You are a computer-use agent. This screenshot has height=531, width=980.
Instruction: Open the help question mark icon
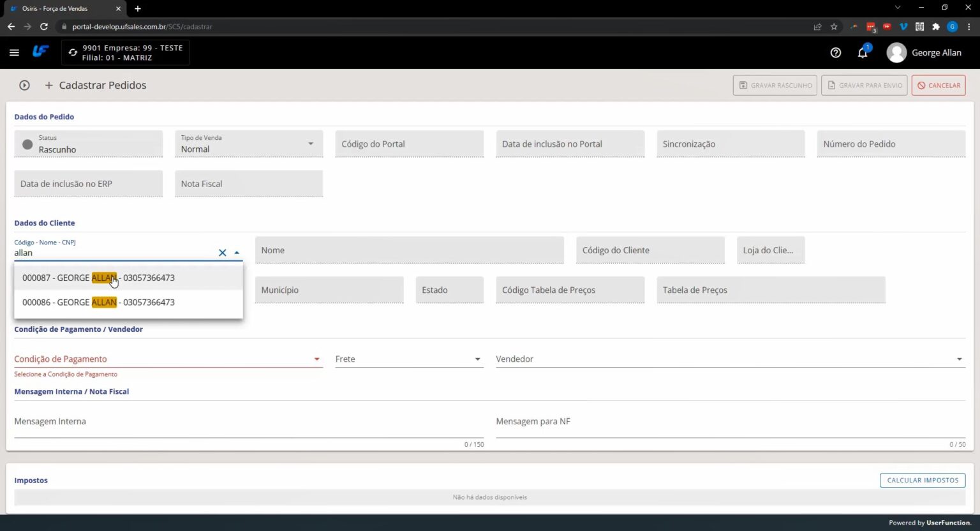[x=836, y=52]
